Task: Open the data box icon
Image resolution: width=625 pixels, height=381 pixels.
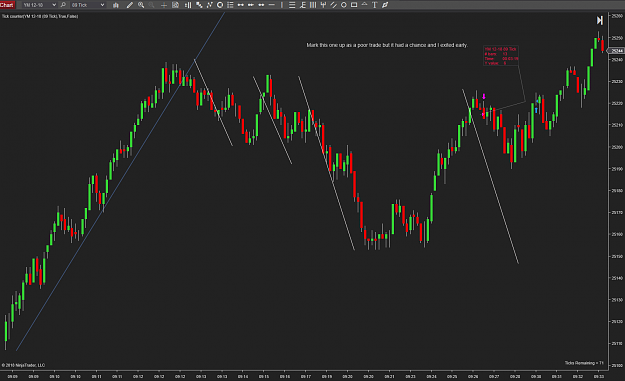Action: click(x=175, y=5)
